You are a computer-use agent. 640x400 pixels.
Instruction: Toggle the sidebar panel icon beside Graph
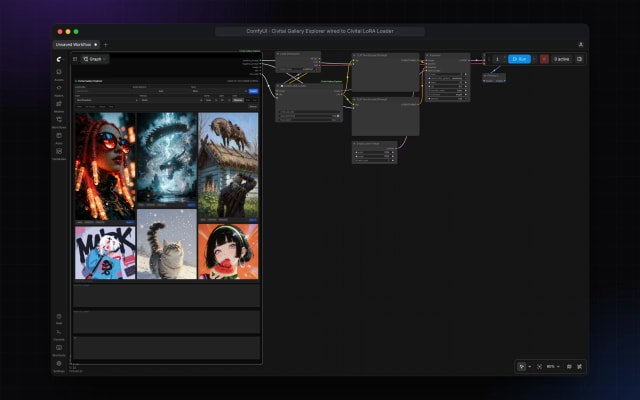75,59
